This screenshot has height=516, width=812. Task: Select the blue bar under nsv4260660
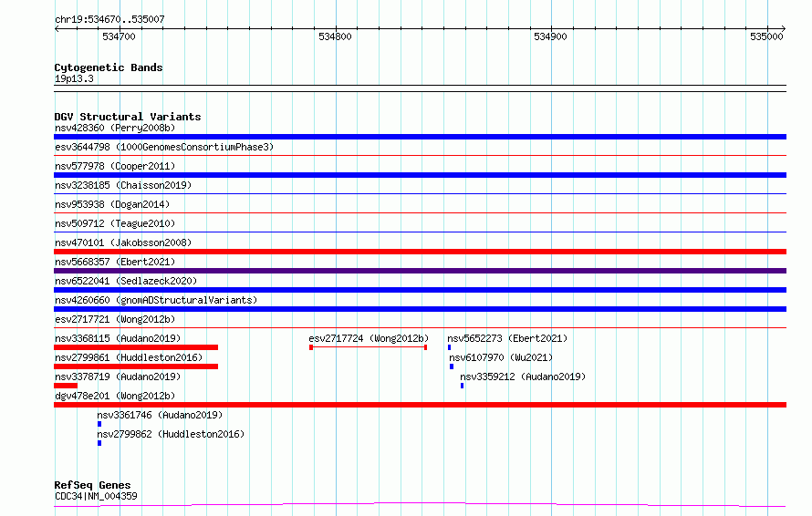(420, 309)
